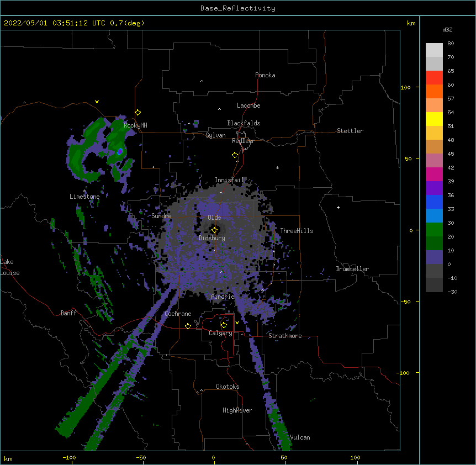Click the Vulcan label
The height and width of the screenshot is (465, 476).
pos(300,437)
